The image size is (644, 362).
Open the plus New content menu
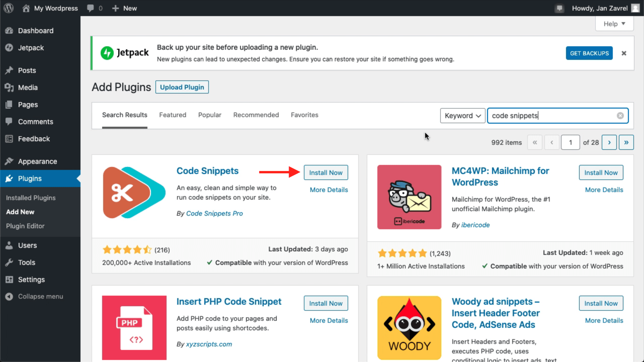124,8
